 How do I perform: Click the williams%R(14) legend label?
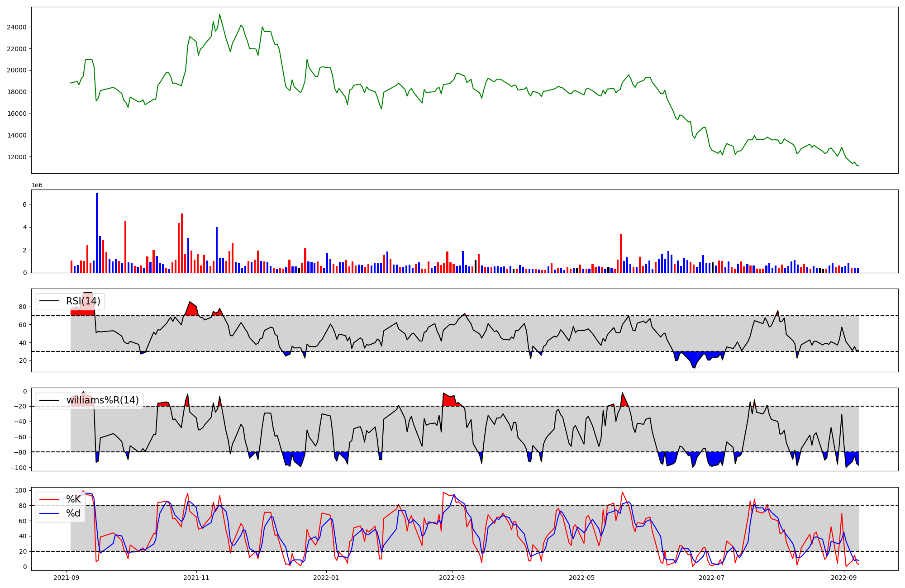[x=103, y=400]
